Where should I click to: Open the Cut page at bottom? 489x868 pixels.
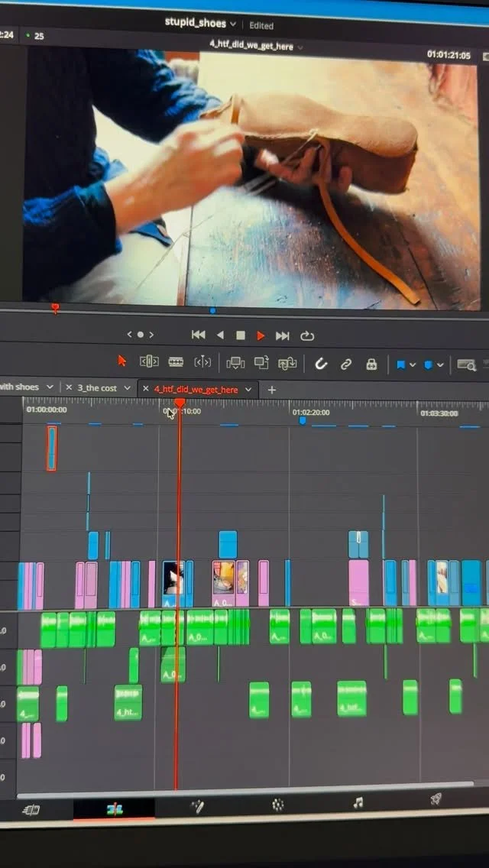[x=31, y=811]
